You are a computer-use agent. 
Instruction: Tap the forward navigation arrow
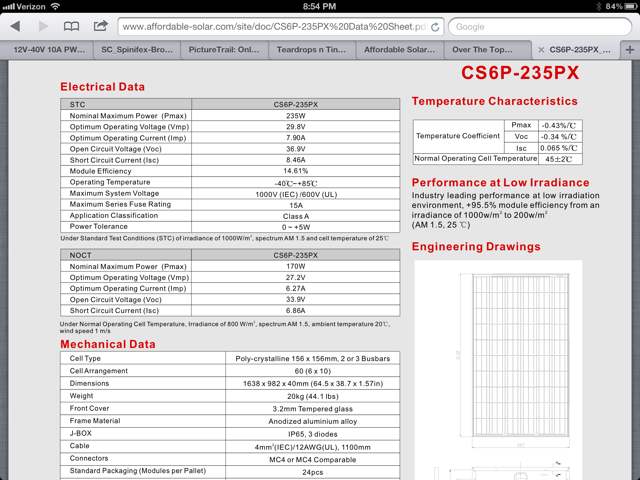(43, 27)
